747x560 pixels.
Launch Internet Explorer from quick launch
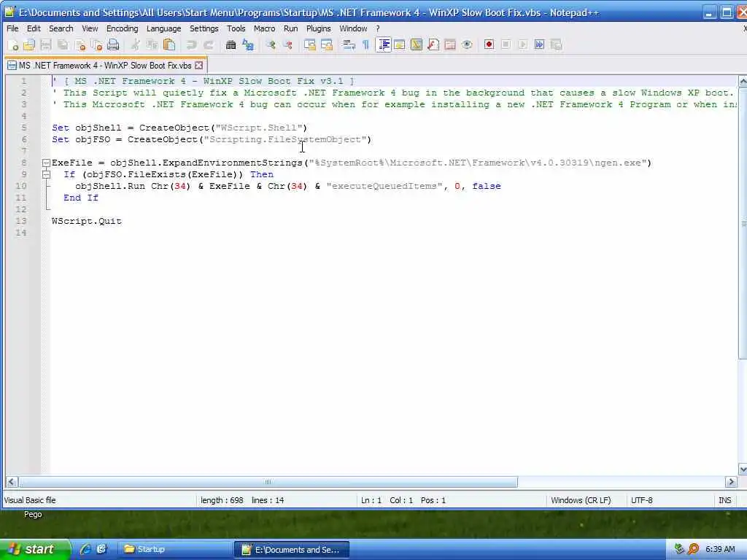click(85, 549)
